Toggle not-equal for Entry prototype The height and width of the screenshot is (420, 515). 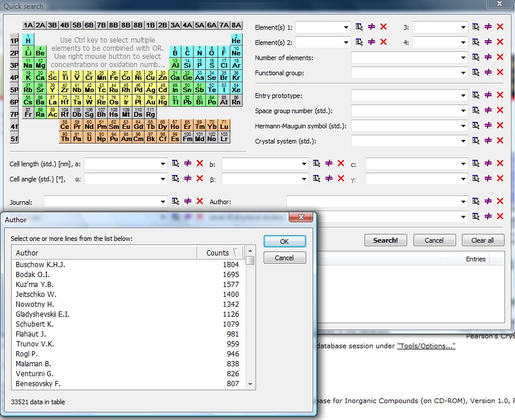(x=488, y=95)
